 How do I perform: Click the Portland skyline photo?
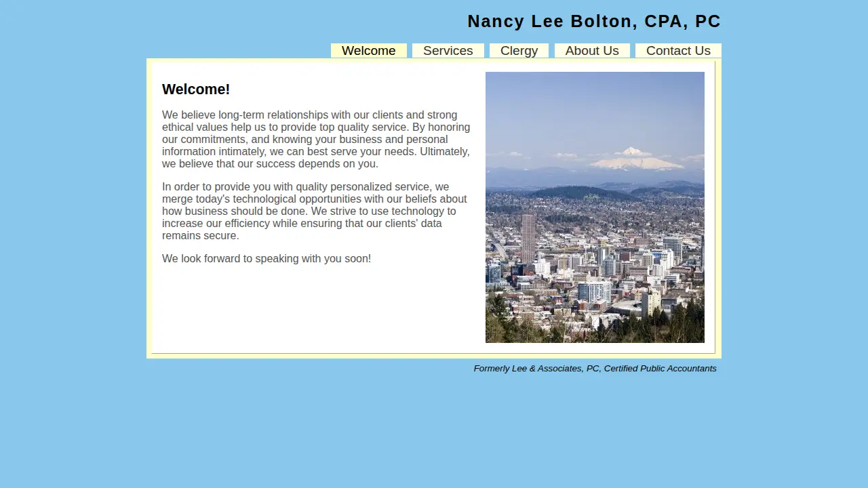[595, 207]
